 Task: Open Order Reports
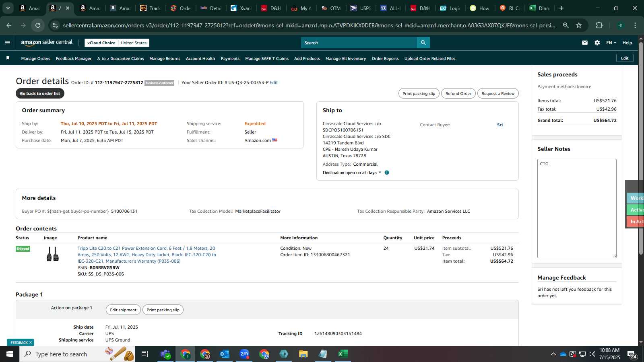click(x=385, y=58)
